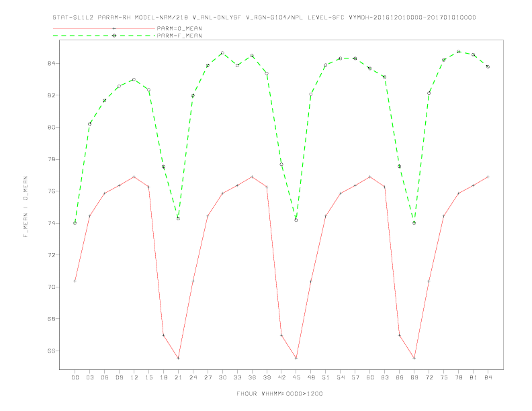Click the PARM=F_MEAN legend label
The height and width of the screenshot is (411, 532).
(179, 36)
